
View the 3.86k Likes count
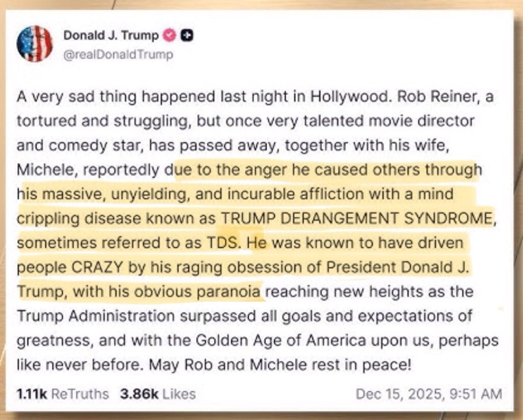tap(157, 394)
